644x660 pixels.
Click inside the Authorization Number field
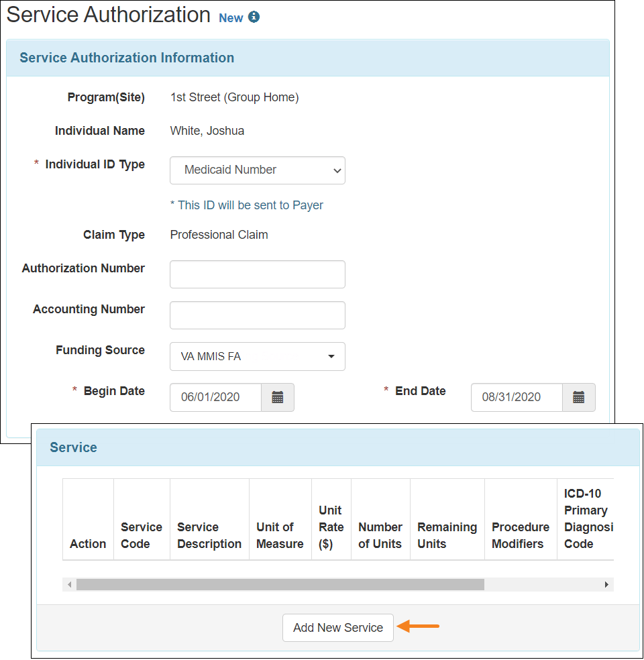click(x=258, y=274)
